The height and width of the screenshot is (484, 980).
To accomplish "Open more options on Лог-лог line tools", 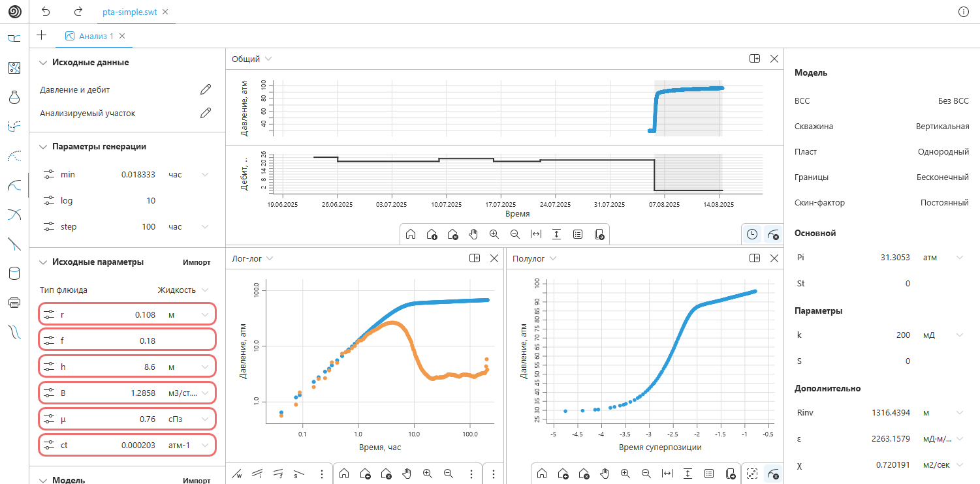I will (x=322, y=474).
